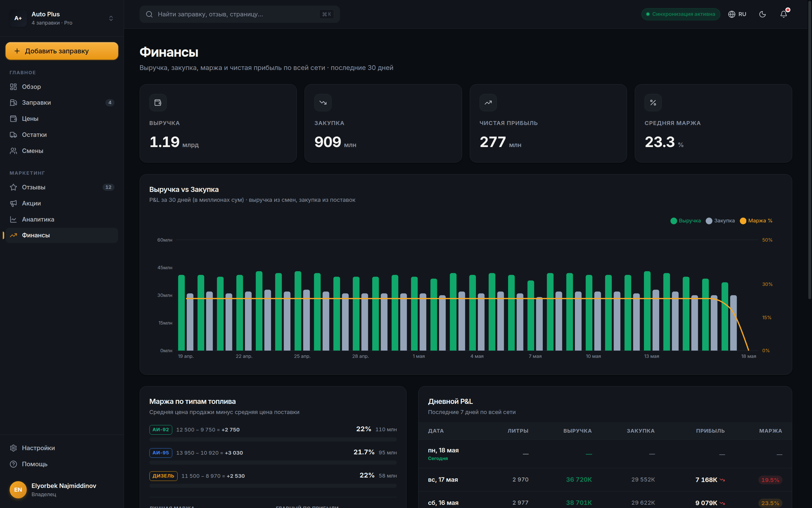Toggle dark mode moon icon

762,14
